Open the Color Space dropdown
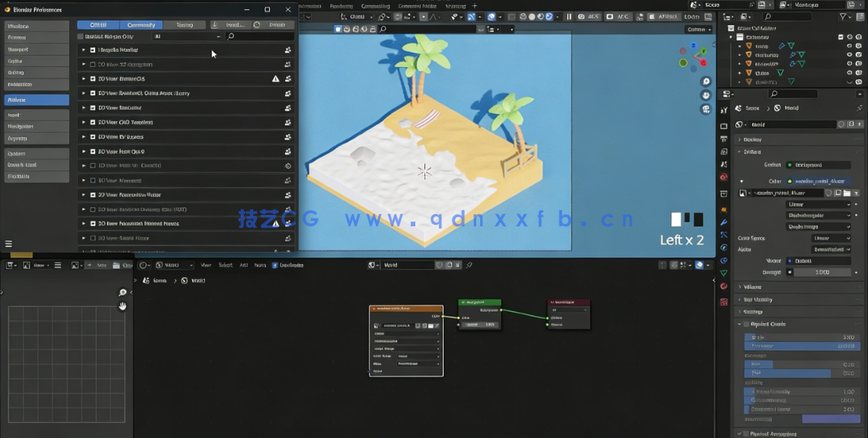 tap(831, 238)
